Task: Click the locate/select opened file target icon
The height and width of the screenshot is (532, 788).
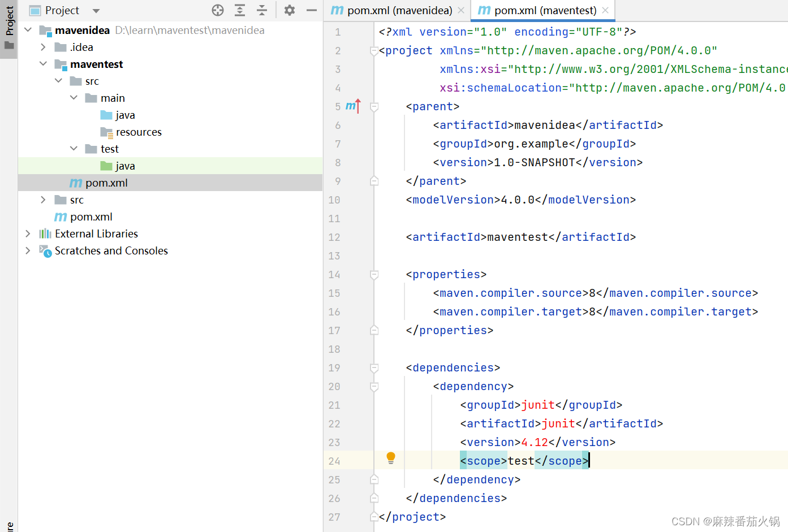Action: pyautogui.click(x=218, y=10)
